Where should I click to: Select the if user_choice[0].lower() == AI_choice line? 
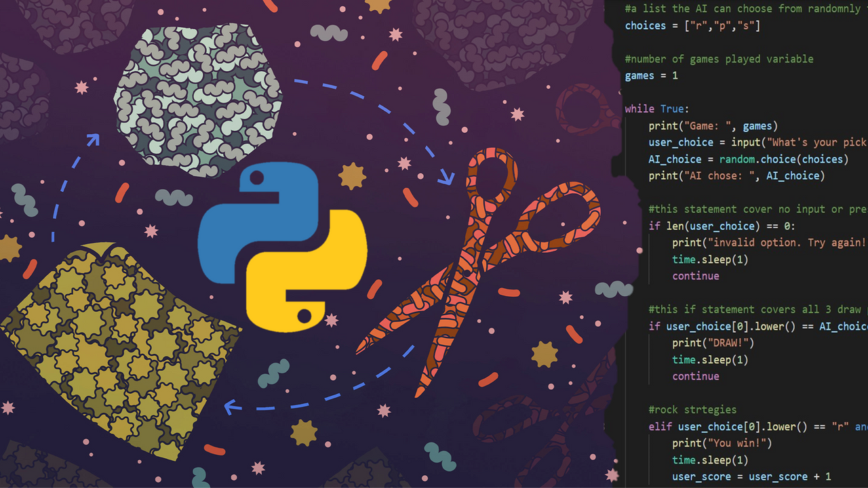coord(758,326)
